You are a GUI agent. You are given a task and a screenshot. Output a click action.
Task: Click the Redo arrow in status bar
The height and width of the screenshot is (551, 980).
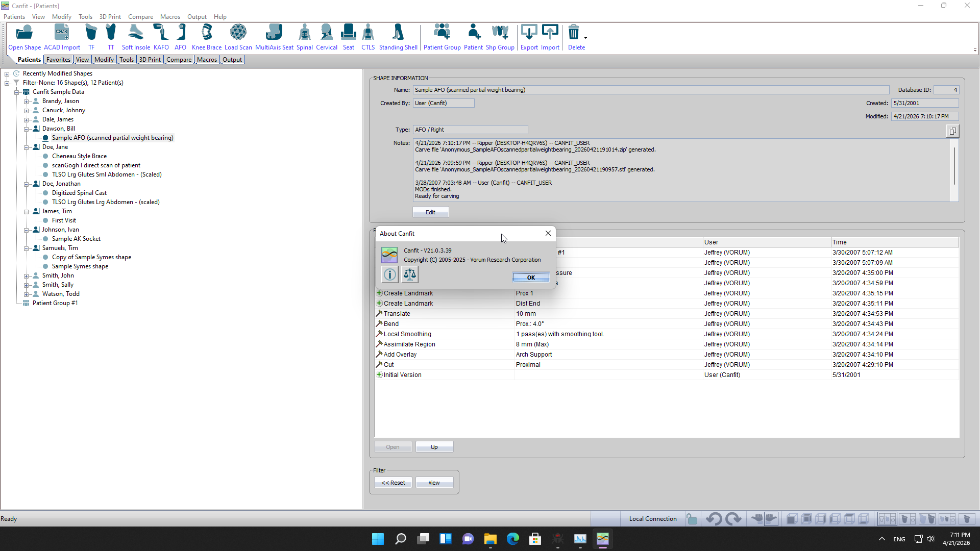point(733,519)
